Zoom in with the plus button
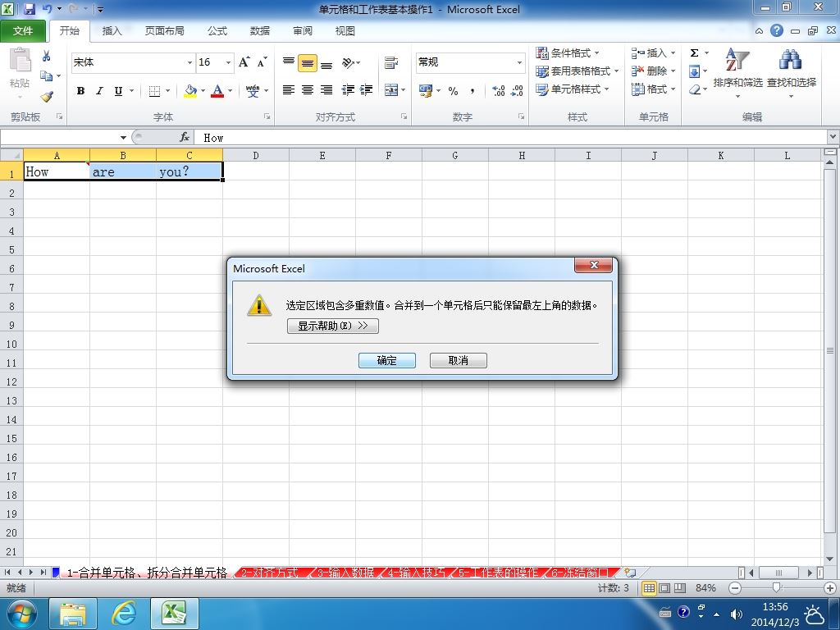 (x=830, y=587)
